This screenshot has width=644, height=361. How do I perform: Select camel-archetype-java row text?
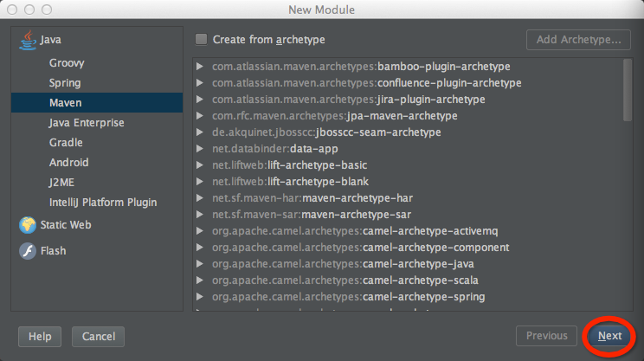(x=343, y=264)
